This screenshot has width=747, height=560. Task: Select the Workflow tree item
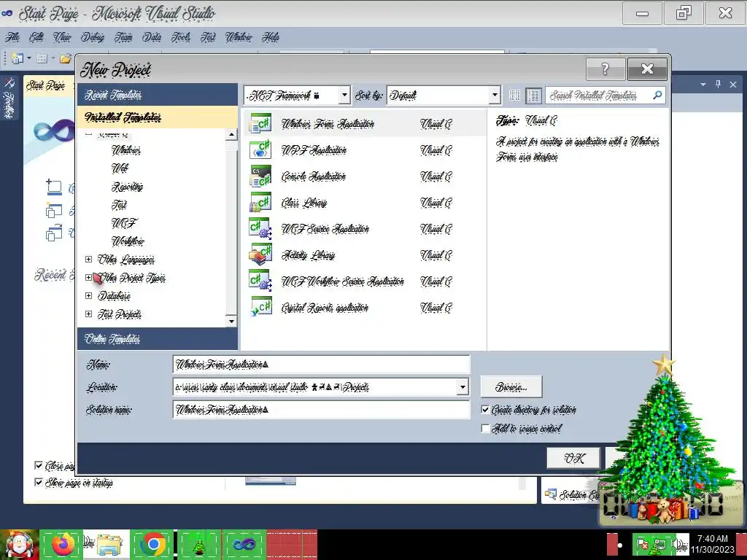coord(128,241)
